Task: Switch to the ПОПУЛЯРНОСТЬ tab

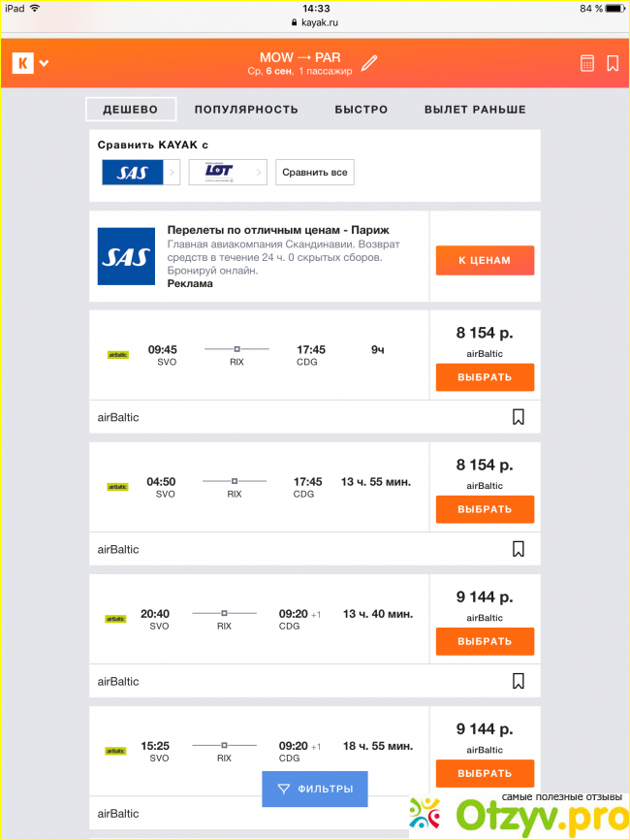Action: [246, 110]
